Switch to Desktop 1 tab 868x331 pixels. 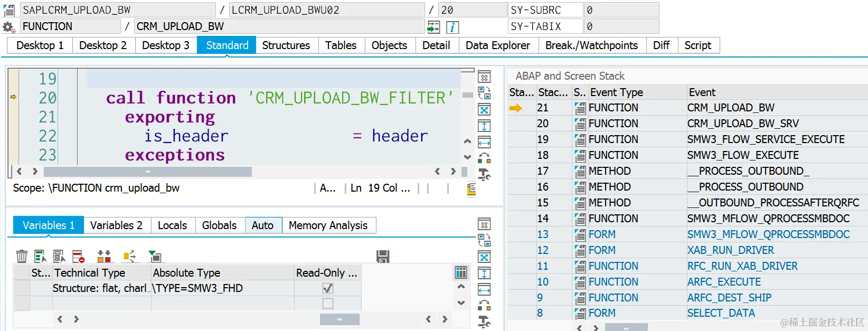(40, 45)
